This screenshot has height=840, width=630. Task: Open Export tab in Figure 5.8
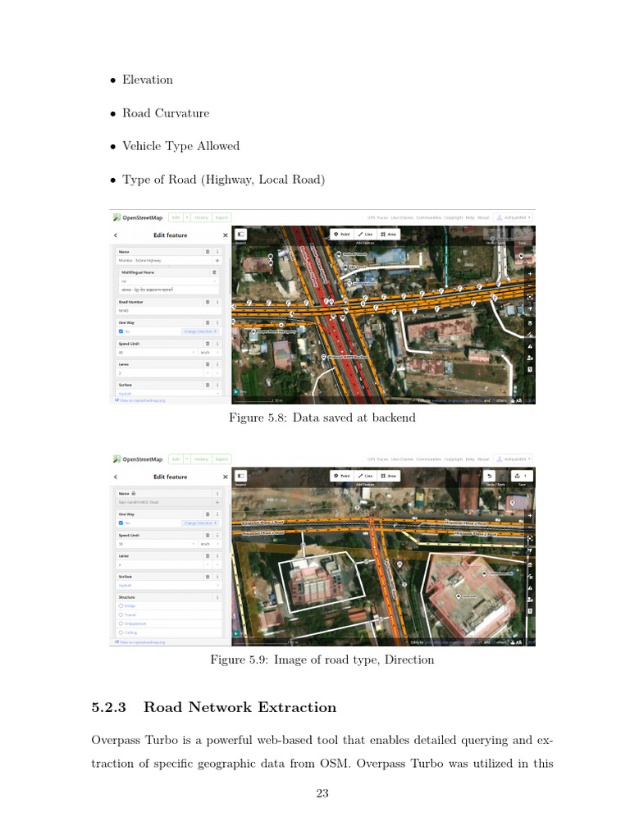pos(221,217)
